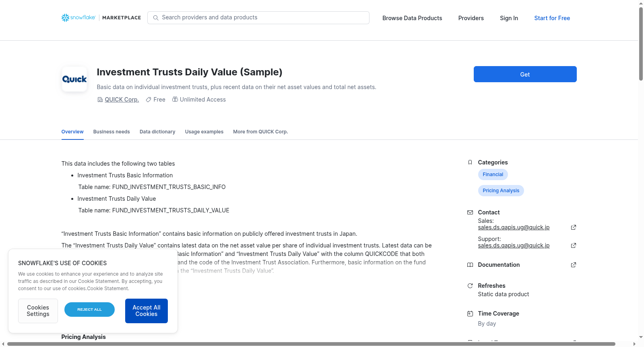Click the search magnifier icon
644x347 pixels.
point(156,18)
